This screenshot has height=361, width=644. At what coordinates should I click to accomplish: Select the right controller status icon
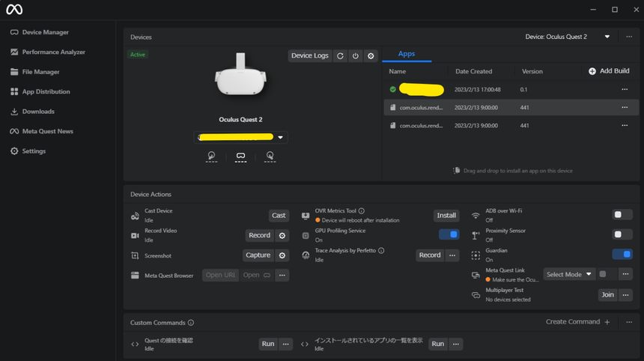point(270,156)
